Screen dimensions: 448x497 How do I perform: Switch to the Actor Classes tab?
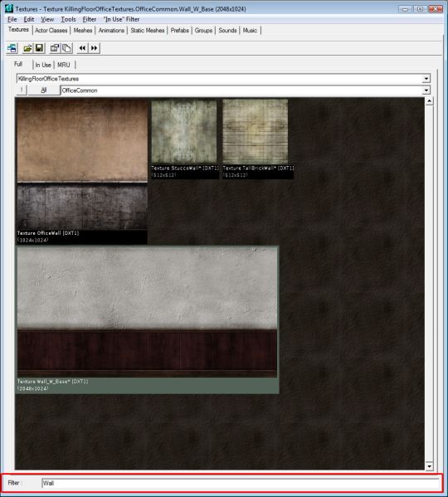[51, 31]
